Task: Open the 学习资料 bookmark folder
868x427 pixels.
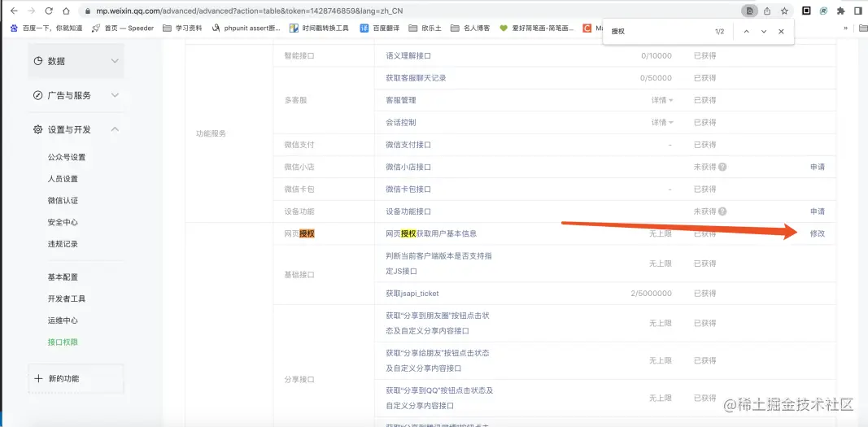Action: point(182,28)
